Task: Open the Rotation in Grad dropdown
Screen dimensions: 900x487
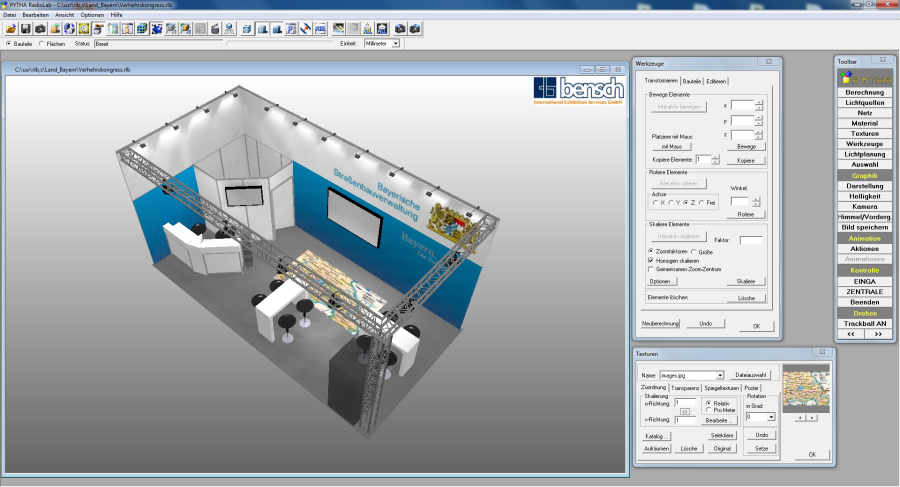Action: [x=771, y=417]
